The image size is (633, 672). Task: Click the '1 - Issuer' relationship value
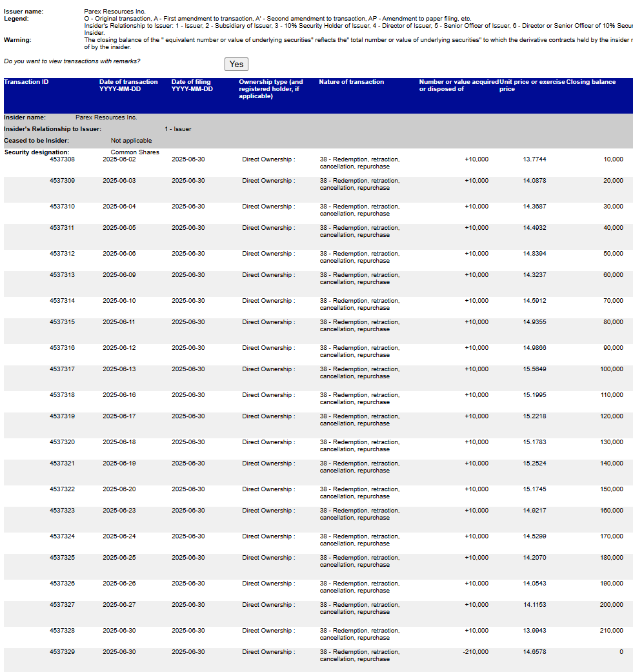tap(177, 129)
